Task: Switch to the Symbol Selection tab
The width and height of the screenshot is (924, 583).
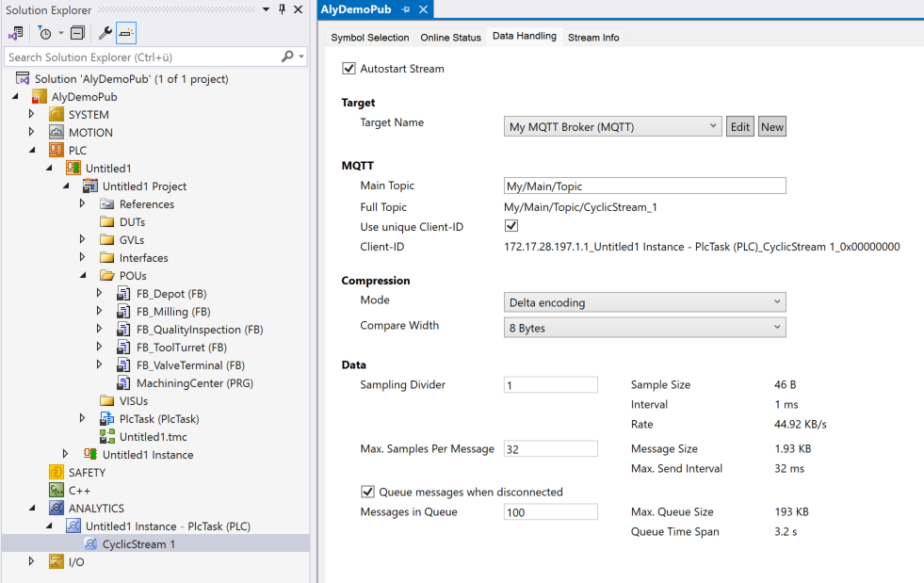Action: tap(369, 38)
